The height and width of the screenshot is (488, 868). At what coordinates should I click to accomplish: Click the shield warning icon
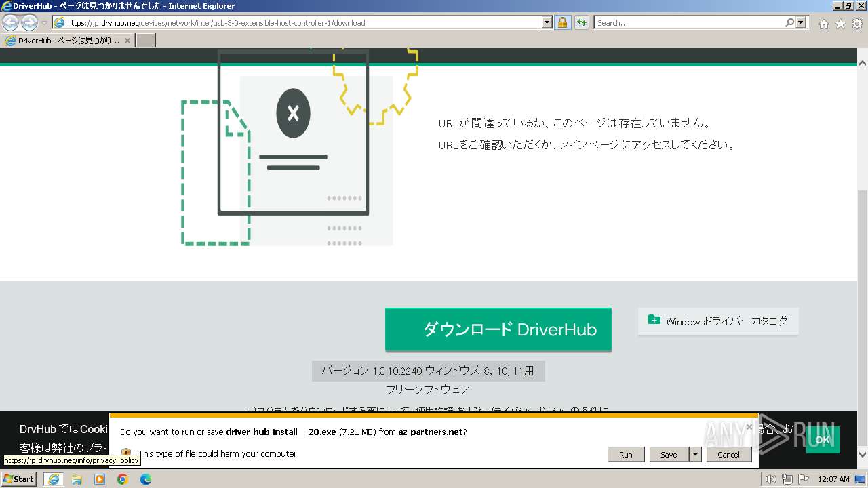pos(126,453)
